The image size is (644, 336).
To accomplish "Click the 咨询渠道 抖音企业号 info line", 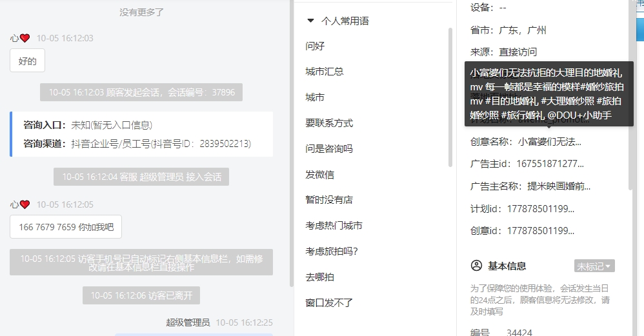I will [137, 144].
